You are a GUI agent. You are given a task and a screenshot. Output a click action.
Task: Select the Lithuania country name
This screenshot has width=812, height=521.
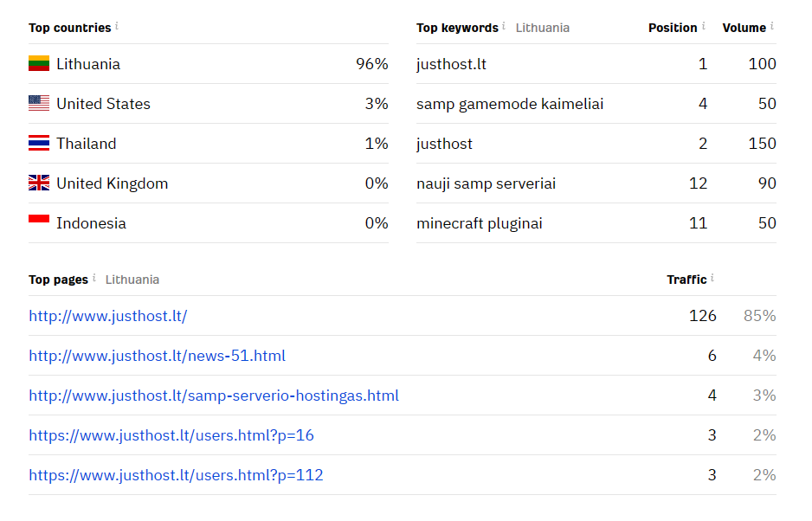(88, 64)
